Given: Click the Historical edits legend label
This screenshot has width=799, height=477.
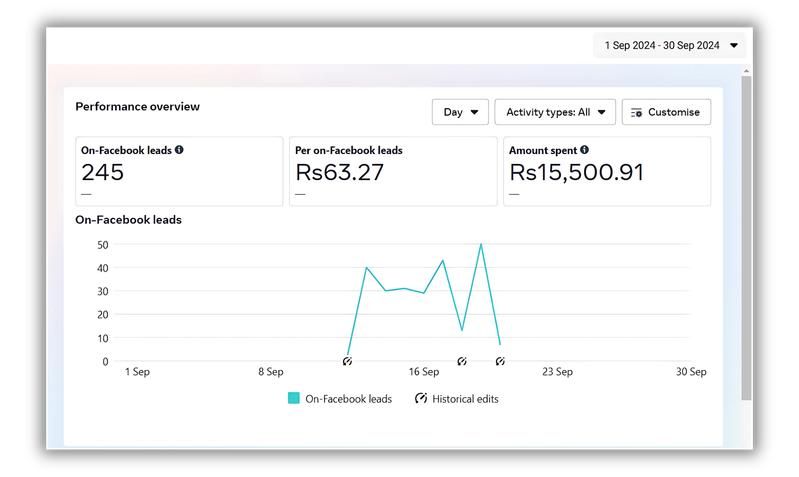Looking at the screenshot, I should coord(465,399).
